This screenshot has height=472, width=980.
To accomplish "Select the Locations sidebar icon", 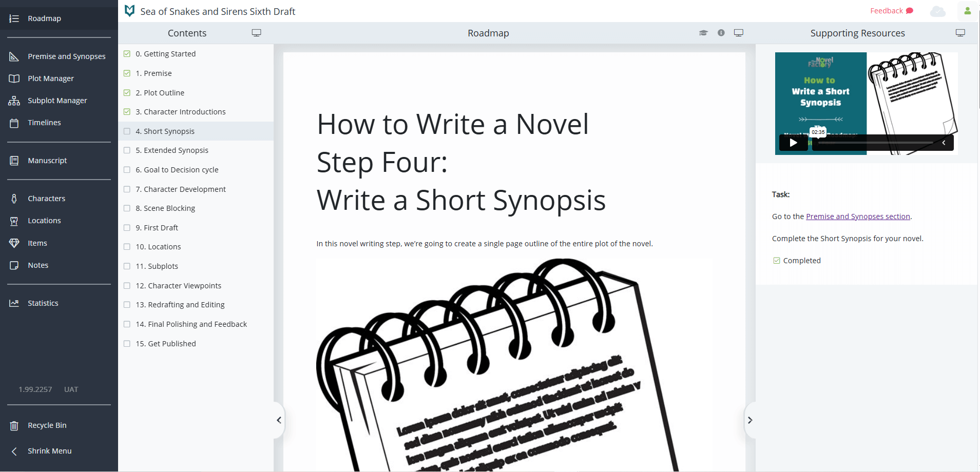I will [x=14, y=220].
